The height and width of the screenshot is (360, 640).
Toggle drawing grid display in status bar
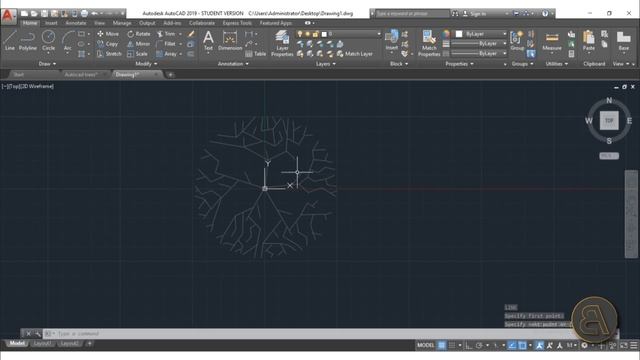tap(442, 345)
